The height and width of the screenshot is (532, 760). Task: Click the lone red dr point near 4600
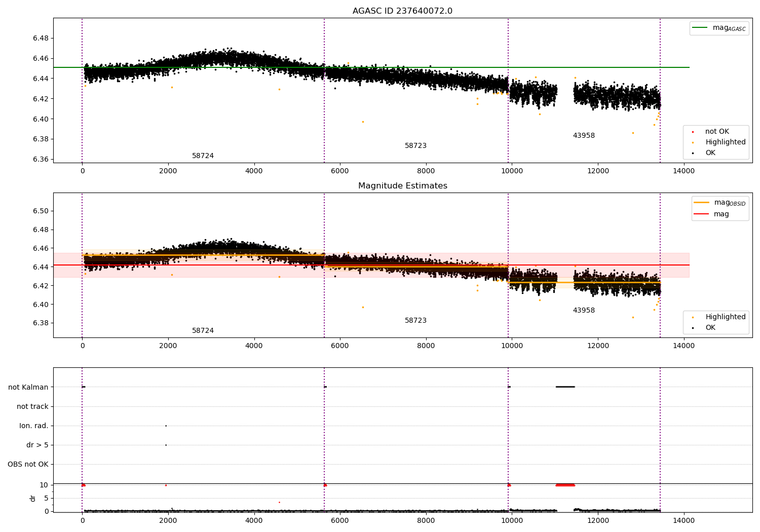pyautogui.click(x=279, y=502)
